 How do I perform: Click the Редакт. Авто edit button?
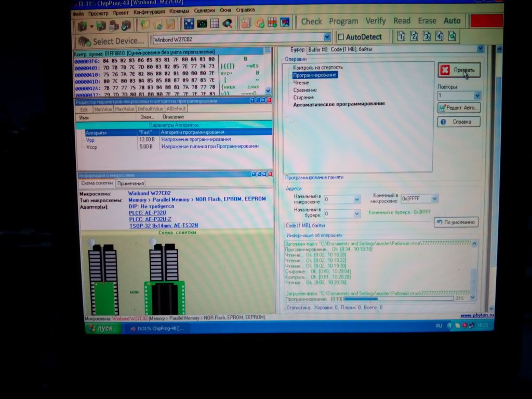(x=458, y=108)
